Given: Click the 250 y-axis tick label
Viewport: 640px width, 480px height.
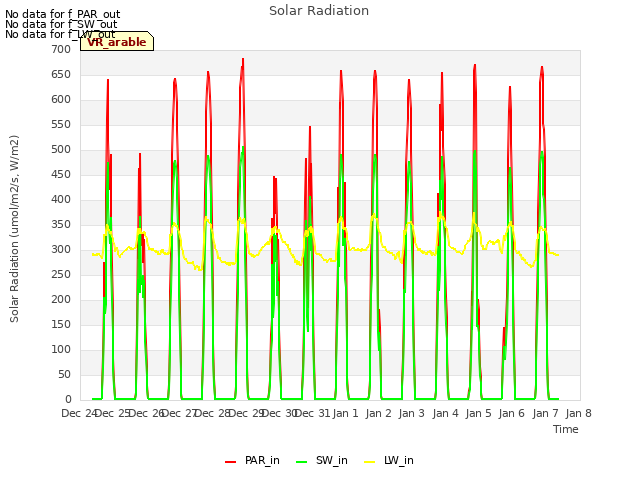Looking at the screenshot, I should coord(61,275).
